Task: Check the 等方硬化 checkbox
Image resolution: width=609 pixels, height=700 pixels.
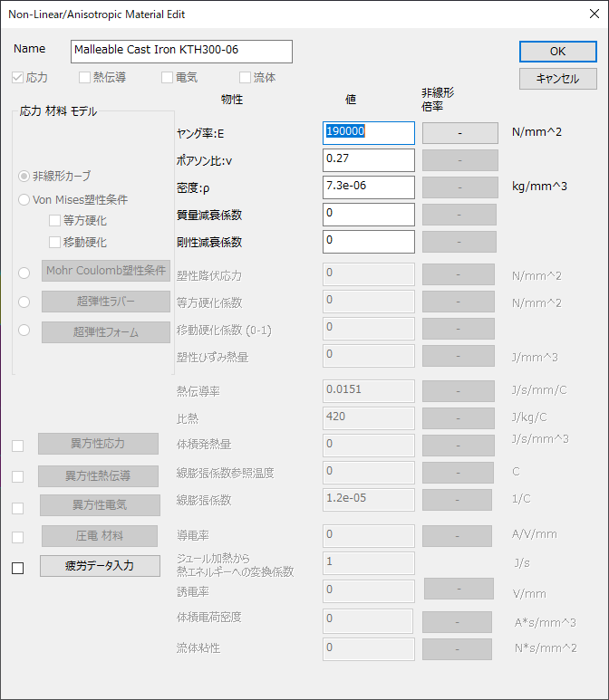Action: pos(54,221)
